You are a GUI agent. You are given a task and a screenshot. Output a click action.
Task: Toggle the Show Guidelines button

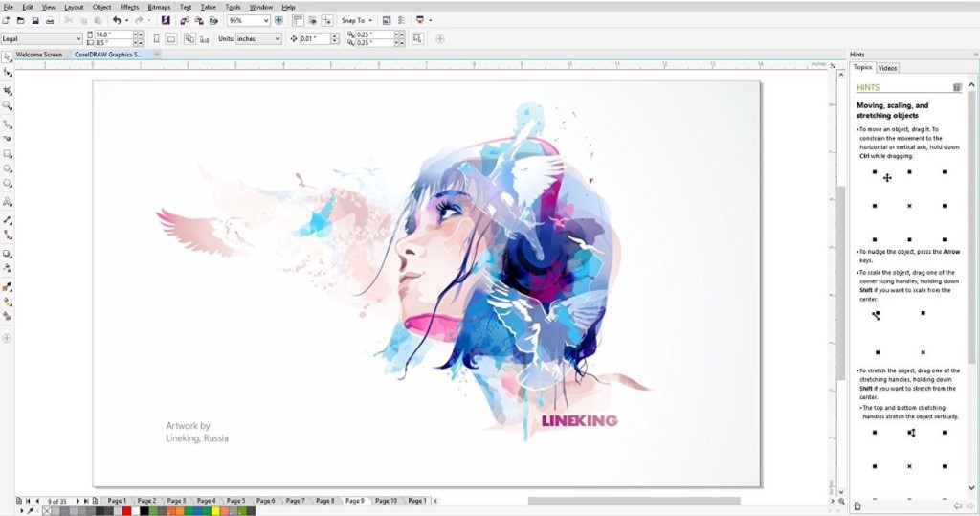(327, 21)
